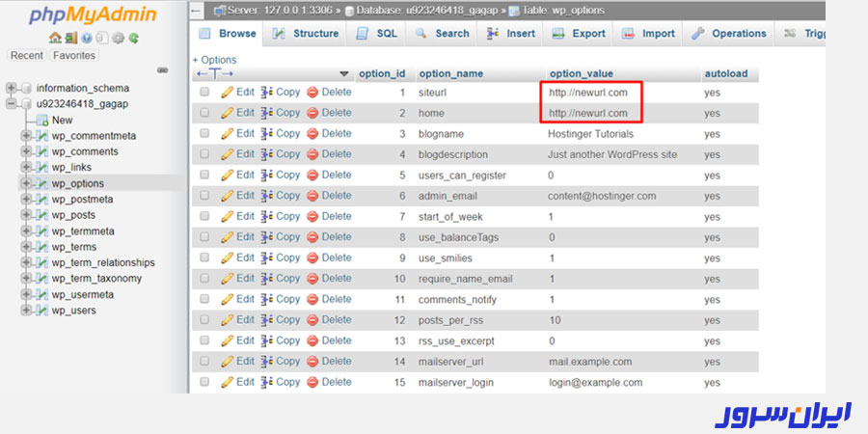Click the New table icon under u923246418_gagap
The width and height of the screenshot is (868, 434).
42,121
